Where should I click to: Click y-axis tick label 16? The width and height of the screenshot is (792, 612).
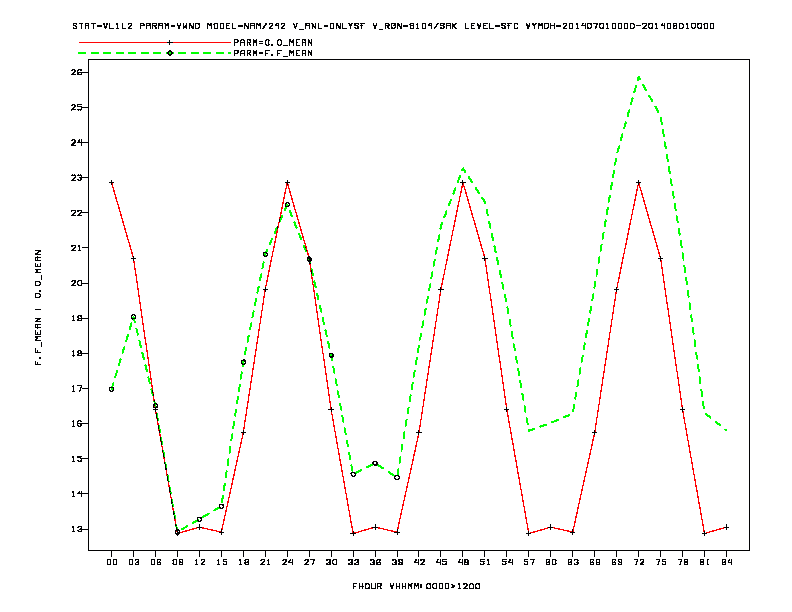click(x=76, y=424)
